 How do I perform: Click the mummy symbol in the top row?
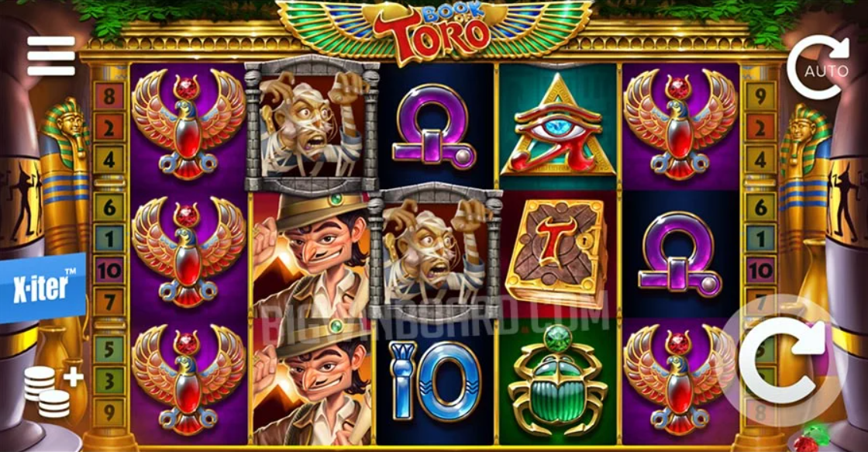coord(312,124)
